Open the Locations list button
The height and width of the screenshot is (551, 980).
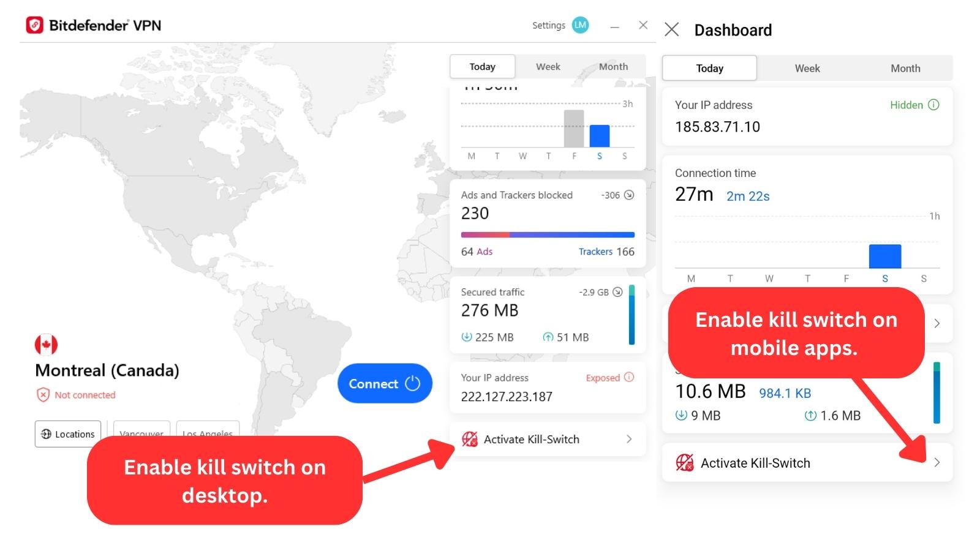coord(68,434)
